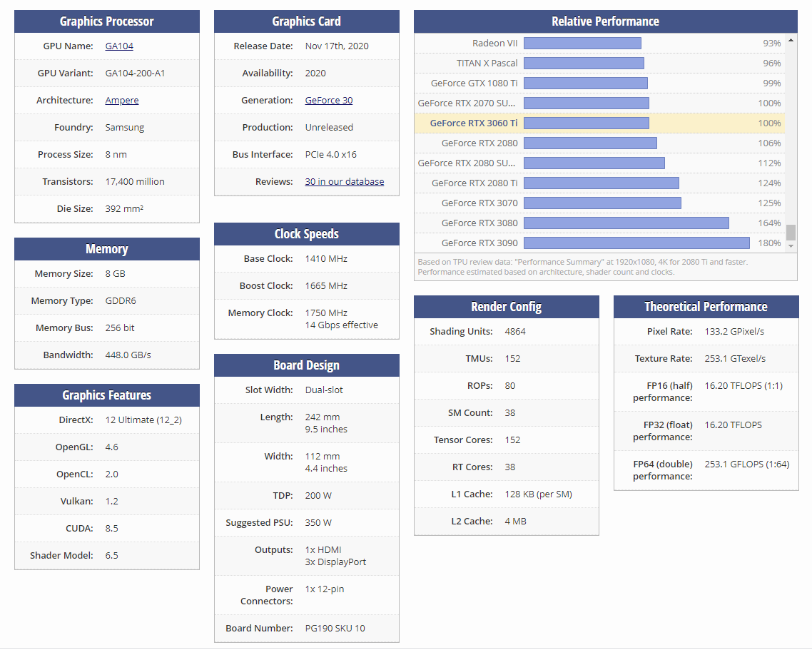Open the GeForce 30 generation link
The width and height of the screenshot is (812, 650).
point(329,101)
